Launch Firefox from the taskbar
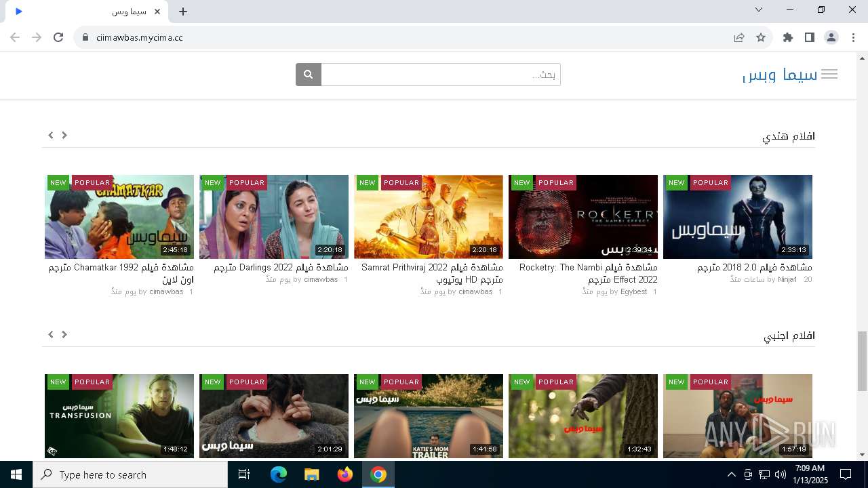This screenshot has height=488, width=868. pyautogui.click(x=345, y=474)
